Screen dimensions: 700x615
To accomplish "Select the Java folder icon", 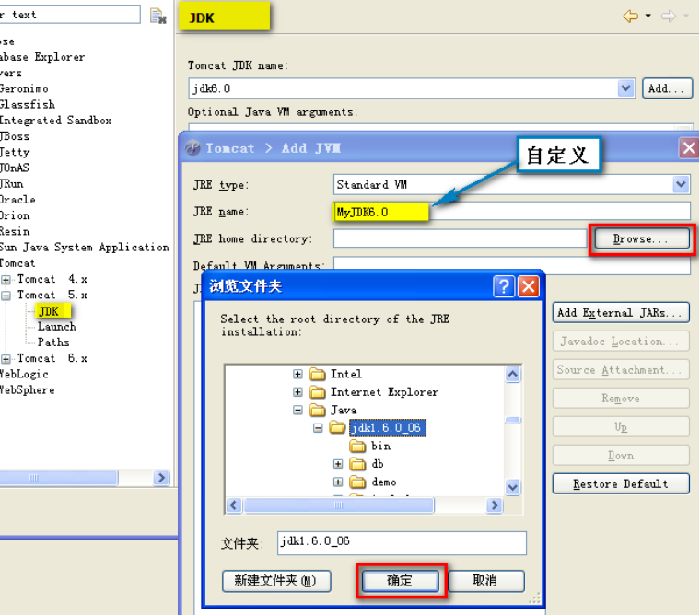I will tap(318, 410).
